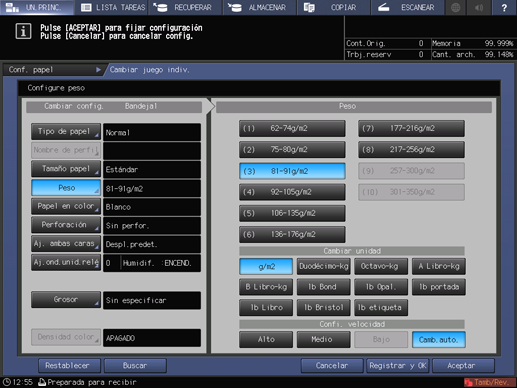Click the Sin perfor. value field
The image size is (517, 388).
pyautogui.click(x=152, y=226)
